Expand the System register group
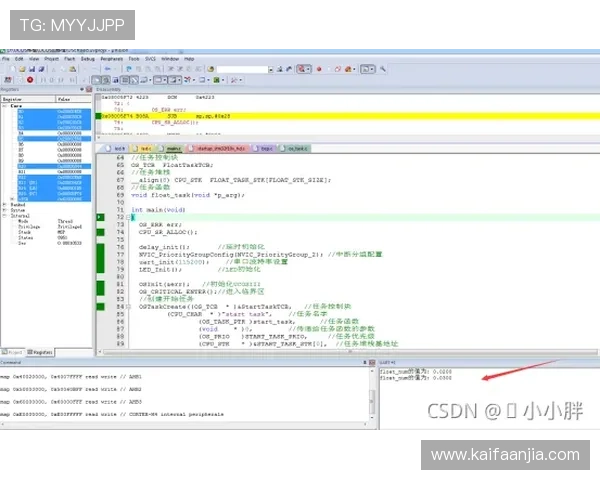Viewport: 600px width, 480px height. click(x=4, y=210)
